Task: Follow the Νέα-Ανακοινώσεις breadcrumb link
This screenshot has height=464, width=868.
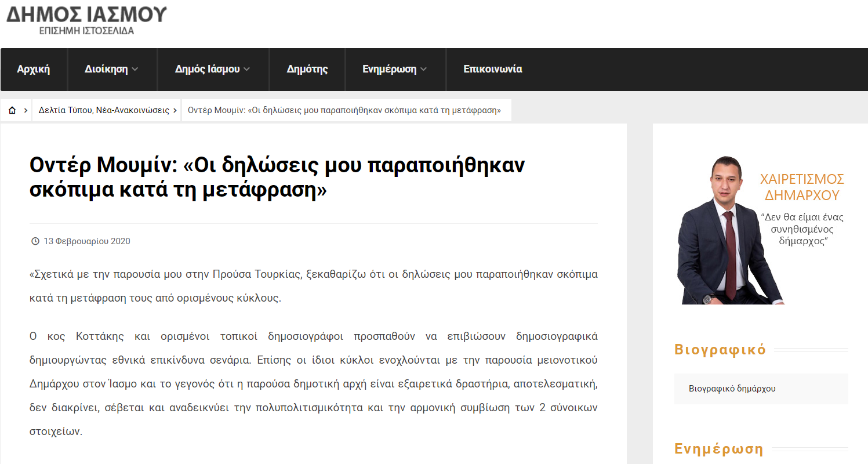Action: tap(133, 110)
